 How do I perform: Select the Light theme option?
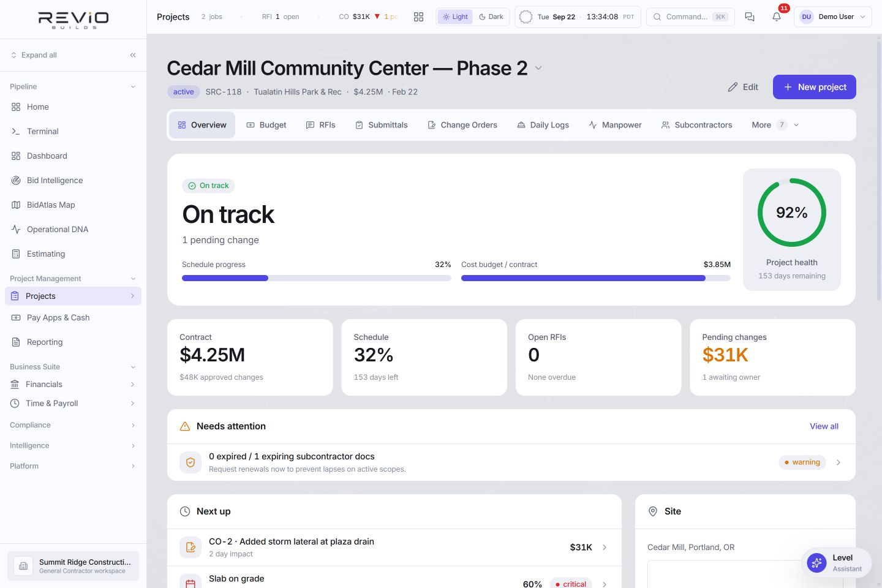[455, 17]
